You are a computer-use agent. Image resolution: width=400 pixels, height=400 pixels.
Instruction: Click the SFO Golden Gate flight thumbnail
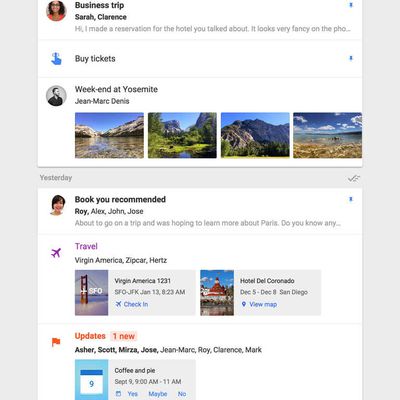pos(92,292)
